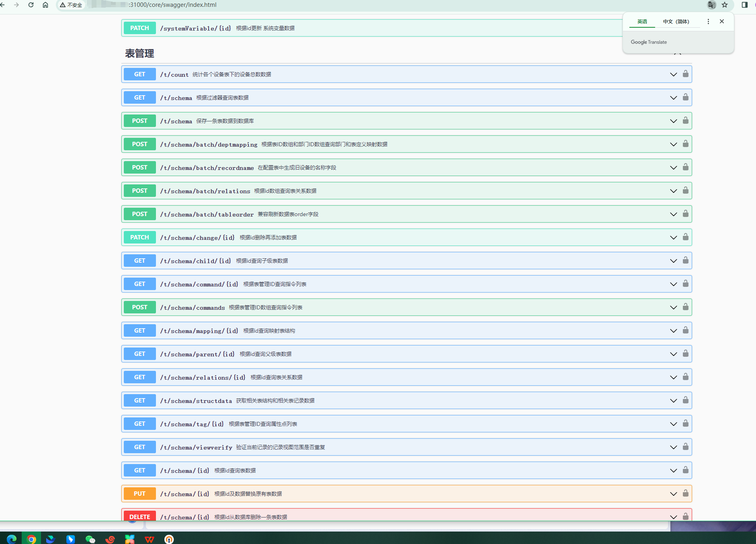Click the DELETE badge for /t/schema/{id}
This screenshot has width=756, height=544.
139,515
